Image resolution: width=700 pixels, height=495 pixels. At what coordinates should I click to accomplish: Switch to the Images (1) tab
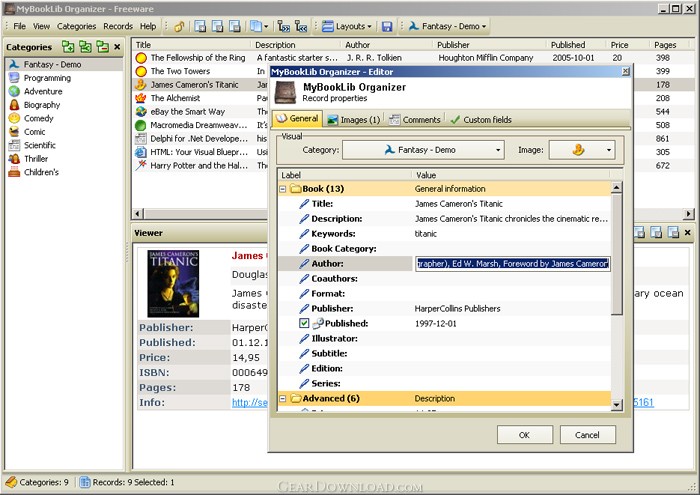pos(354,120)
